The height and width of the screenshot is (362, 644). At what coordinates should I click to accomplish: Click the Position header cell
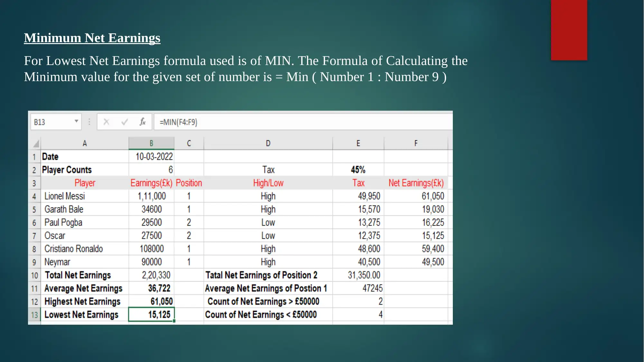(189, 183)
